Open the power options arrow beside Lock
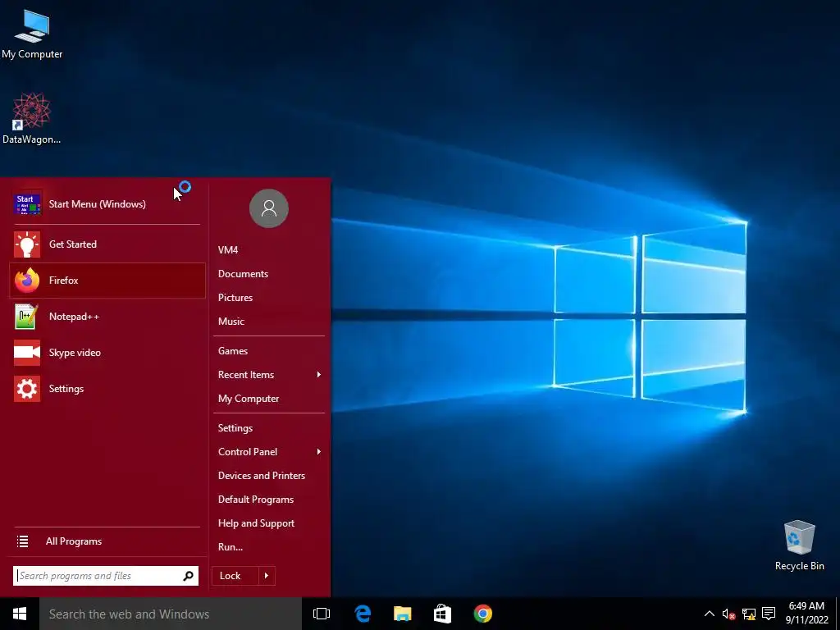The width and height of the screenshot is (840, 630). (x=267, y=576)
